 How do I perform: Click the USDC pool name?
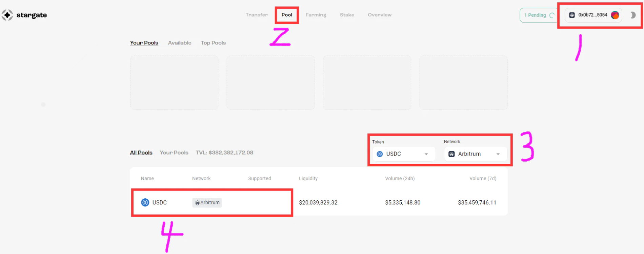coord(160,203)
